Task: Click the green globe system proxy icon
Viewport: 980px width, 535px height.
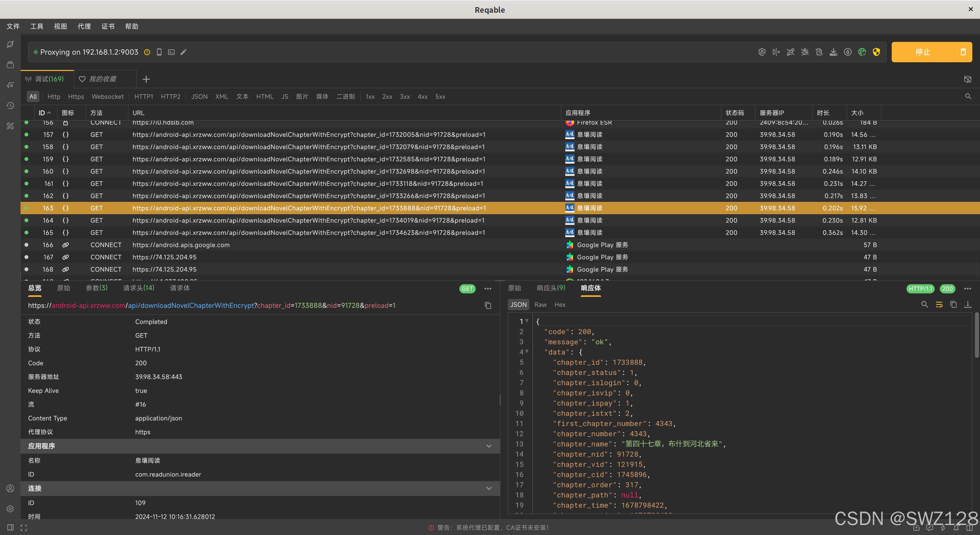Action: [862, 52]
